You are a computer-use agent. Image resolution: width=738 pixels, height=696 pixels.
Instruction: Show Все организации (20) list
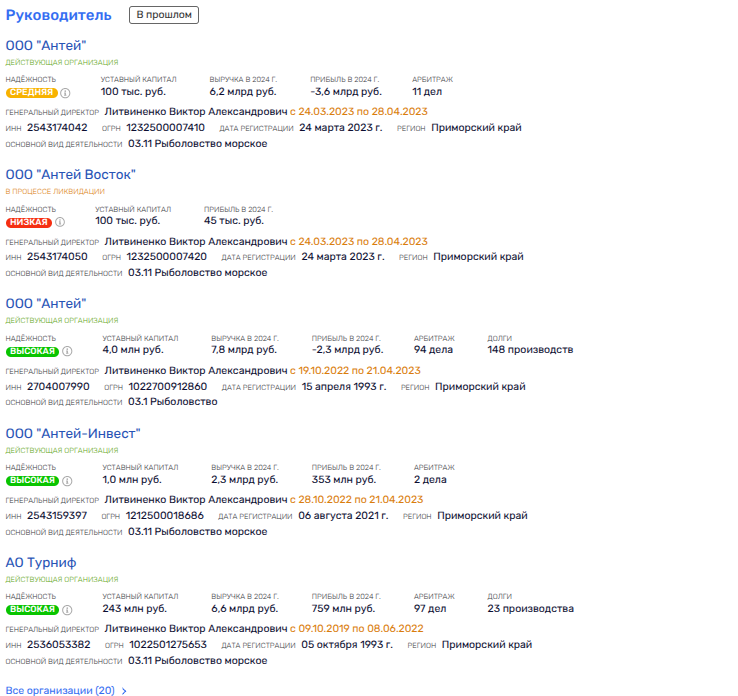point(60,690)
